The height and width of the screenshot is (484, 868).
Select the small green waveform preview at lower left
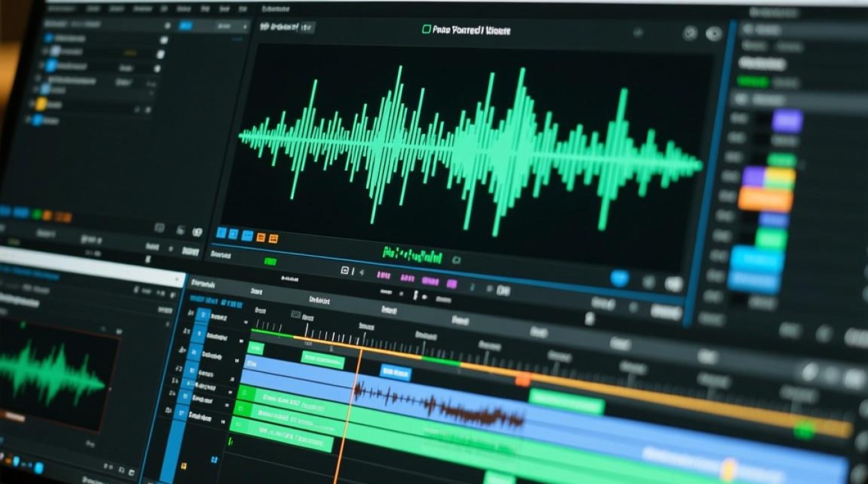[52, 374]
